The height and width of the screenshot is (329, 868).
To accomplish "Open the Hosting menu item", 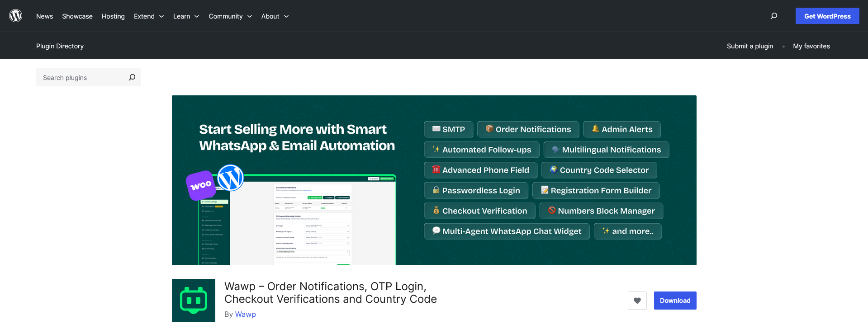I will 113,16.
